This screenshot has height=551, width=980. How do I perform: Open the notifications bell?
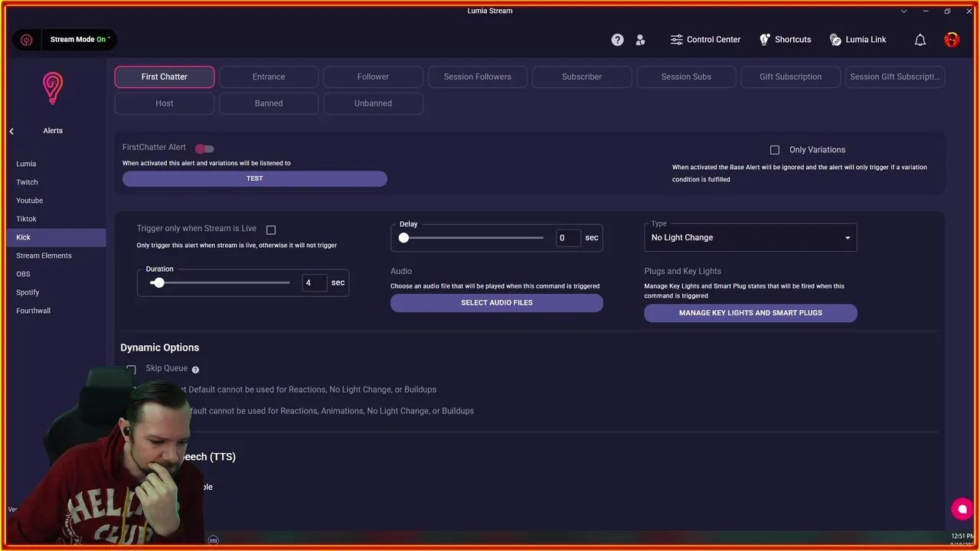pos(920,40)
